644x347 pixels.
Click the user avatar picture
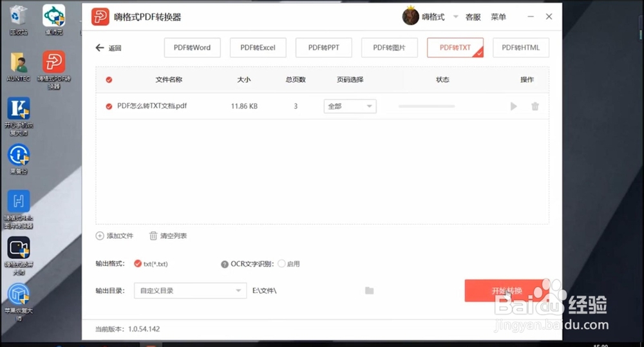(x=410, y=17)
